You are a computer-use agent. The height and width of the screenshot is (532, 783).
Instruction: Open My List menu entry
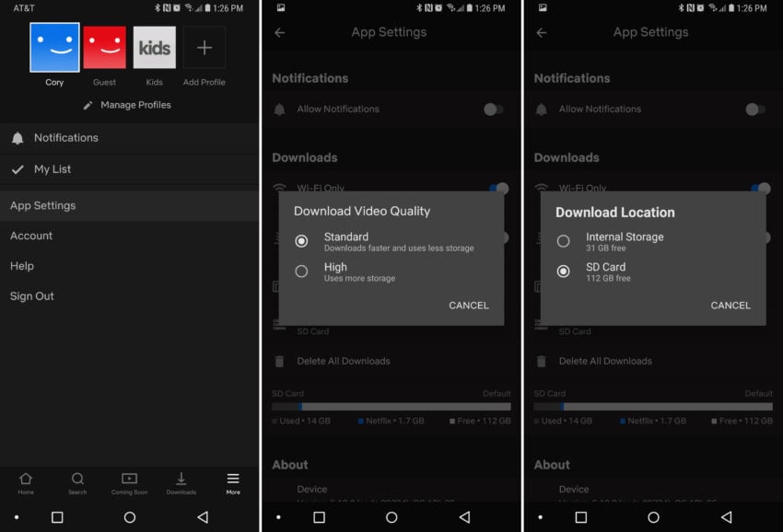pyautogui.click(x=129, y=169)
